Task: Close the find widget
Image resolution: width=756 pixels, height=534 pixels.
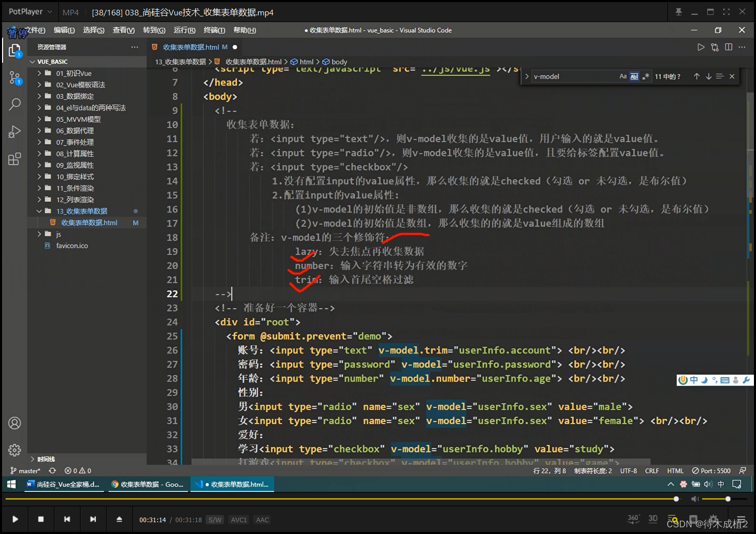Action: click(732, 76)
